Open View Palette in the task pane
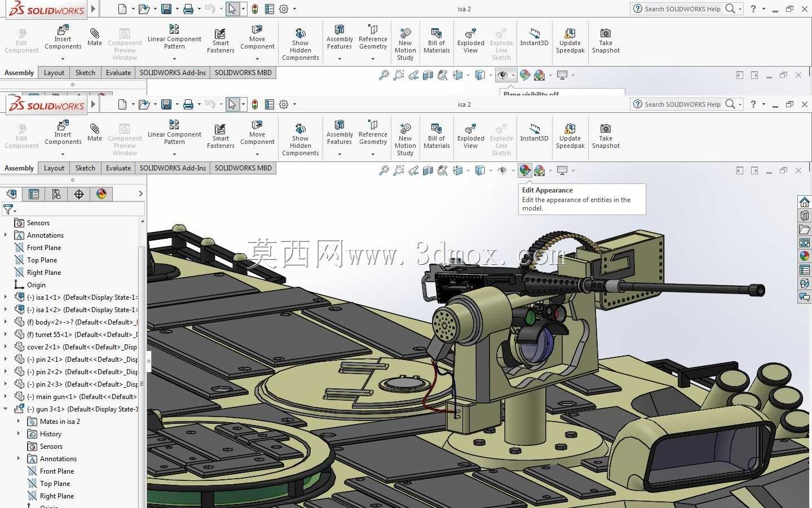 (805, 243)
